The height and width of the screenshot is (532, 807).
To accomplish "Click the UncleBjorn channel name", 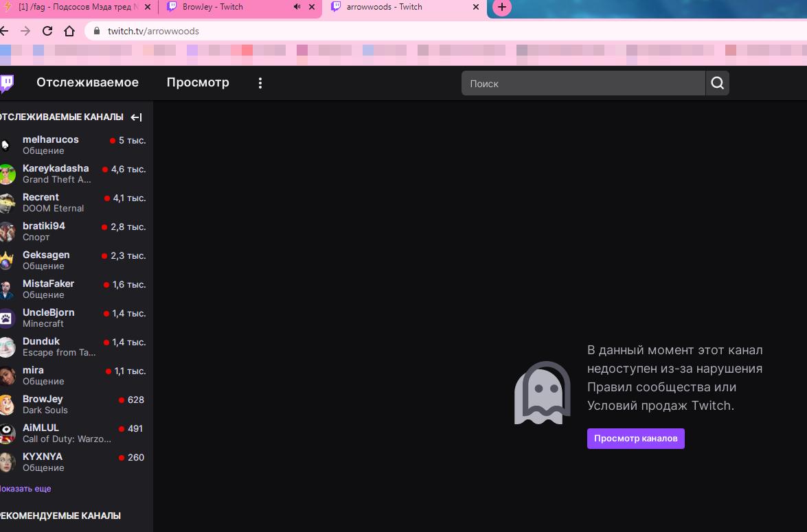I will (x=48, y=312).
